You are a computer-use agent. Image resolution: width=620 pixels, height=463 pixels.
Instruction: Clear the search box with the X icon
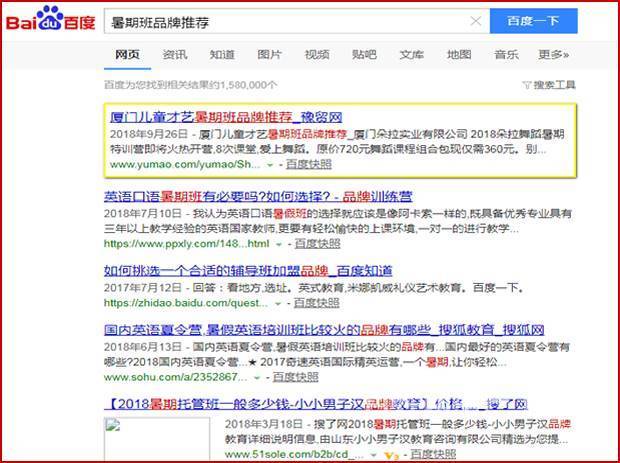pos(476,21)
